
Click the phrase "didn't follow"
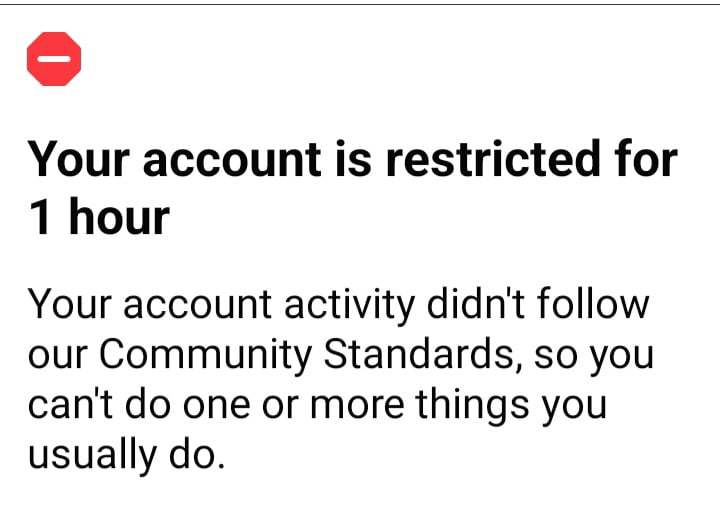545,303
